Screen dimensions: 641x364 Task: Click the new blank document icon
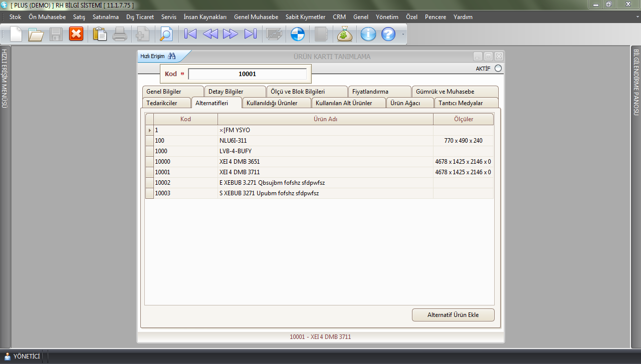(x=16, y=34)
